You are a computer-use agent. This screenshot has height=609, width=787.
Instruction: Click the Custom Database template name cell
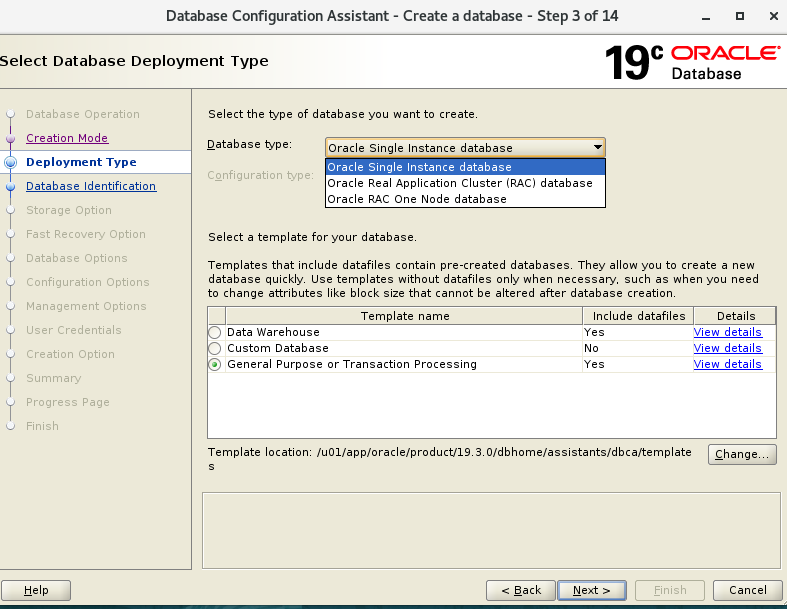[404, 348]
